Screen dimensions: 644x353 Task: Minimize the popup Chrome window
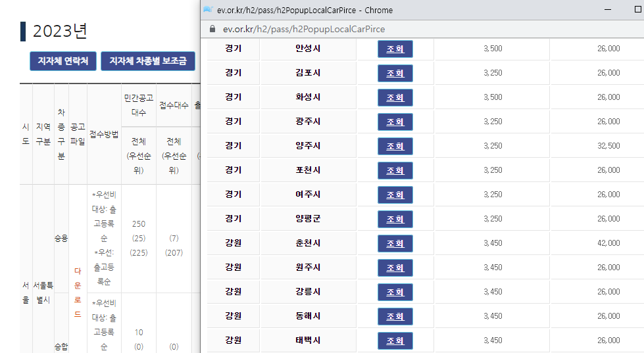point(608,9)
